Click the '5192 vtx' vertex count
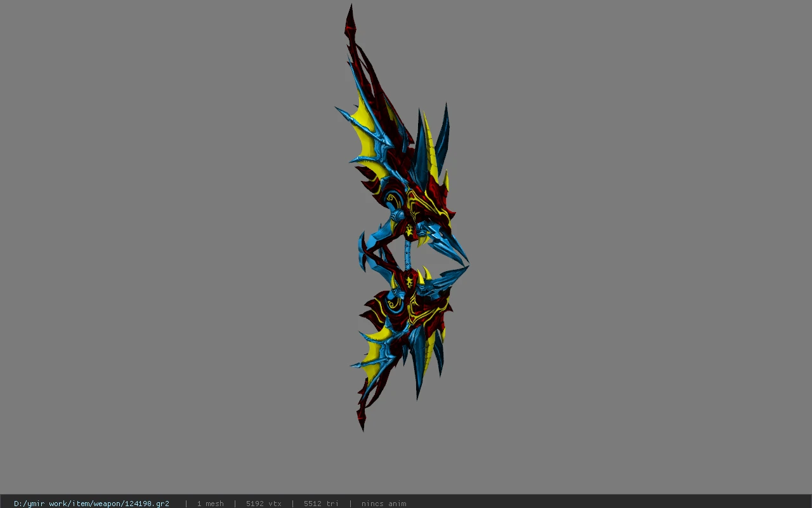 (x=264, y=504)
